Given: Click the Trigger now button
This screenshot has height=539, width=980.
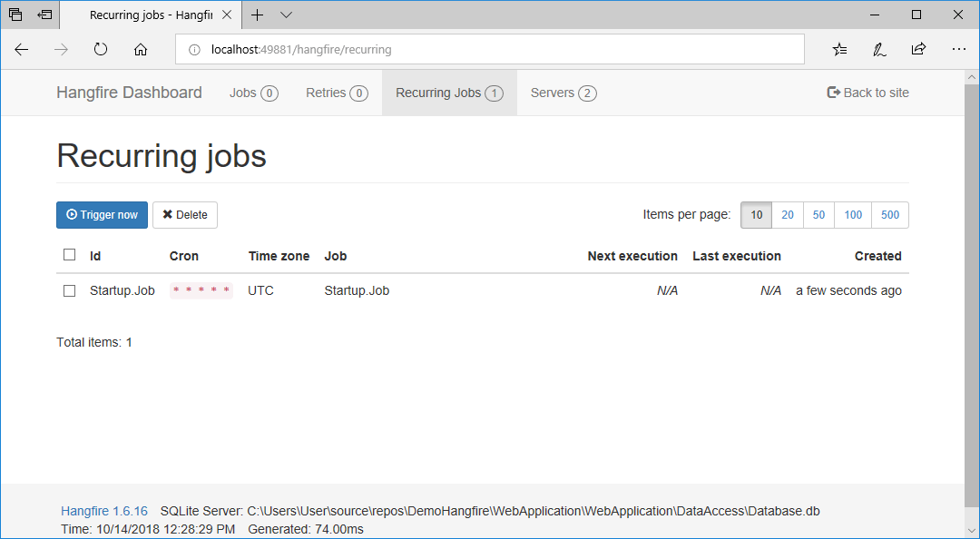Looking at the screenshot, I should point(102,214).
